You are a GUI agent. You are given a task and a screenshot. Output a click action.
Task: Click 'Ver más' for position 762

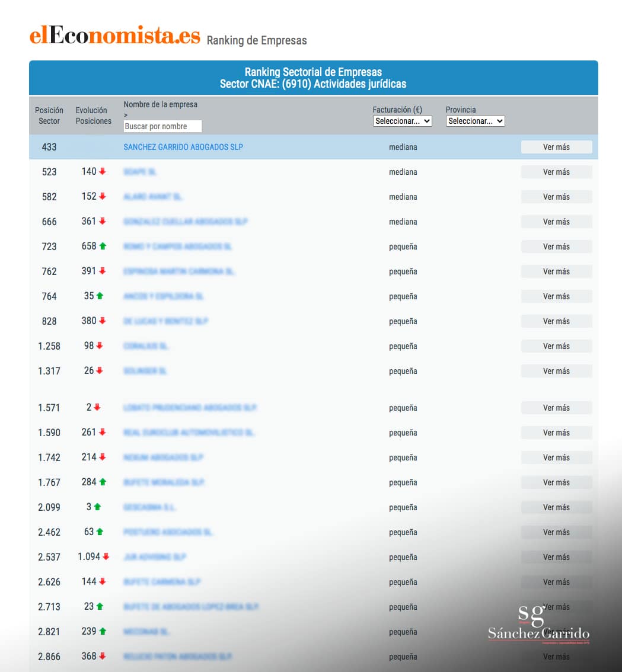[556, 271]
